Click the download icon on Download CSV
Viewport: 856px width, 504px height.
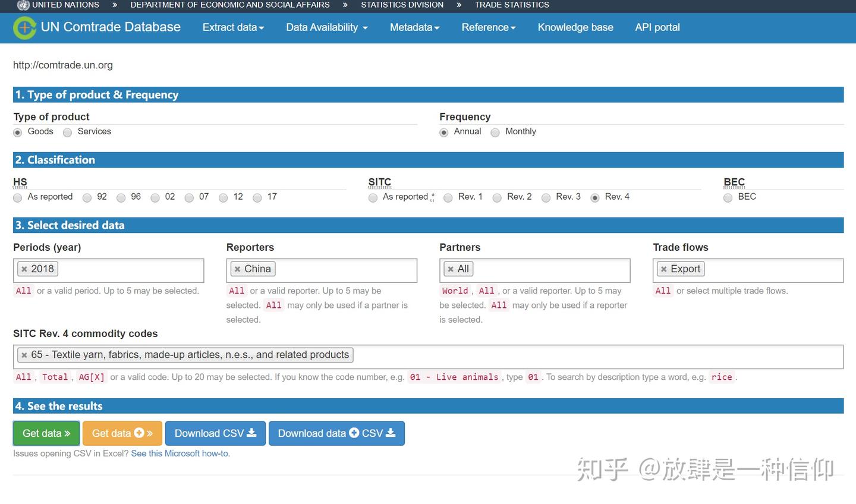coord(252,433)
